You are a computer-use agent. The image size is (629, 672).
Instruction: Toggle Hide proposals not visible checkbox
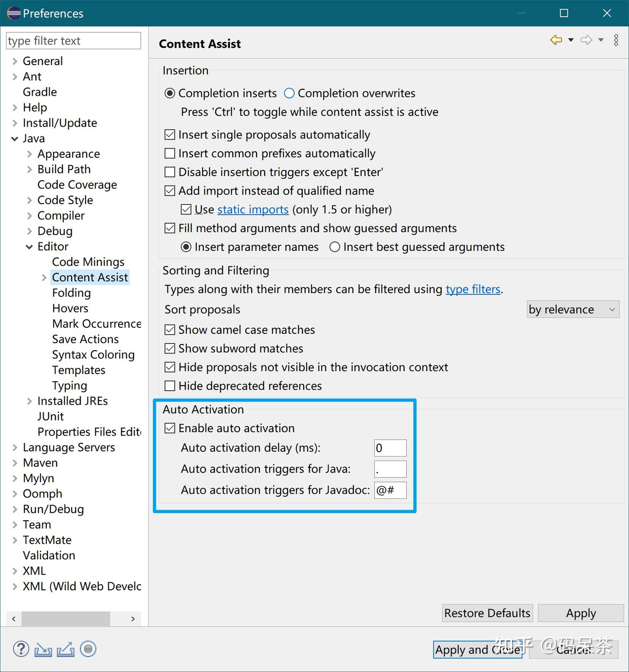[x=170, y=367]
